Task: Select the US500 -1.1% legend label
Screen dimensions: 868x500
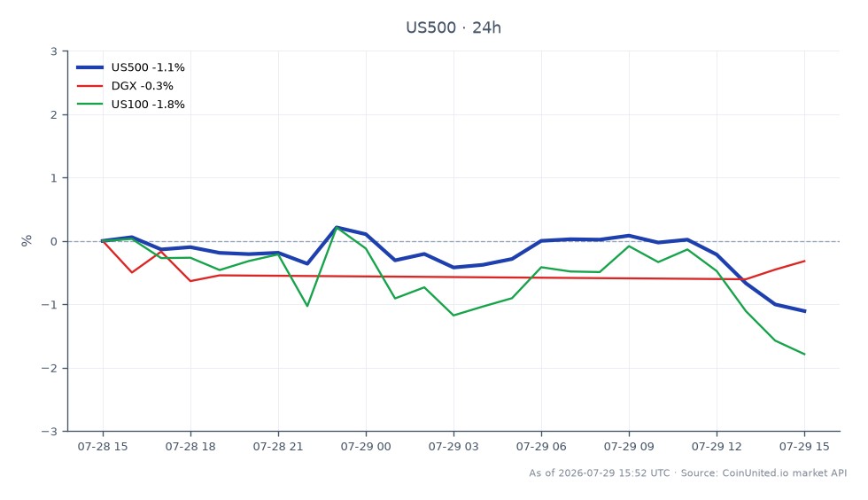Action: coord(148,67)
